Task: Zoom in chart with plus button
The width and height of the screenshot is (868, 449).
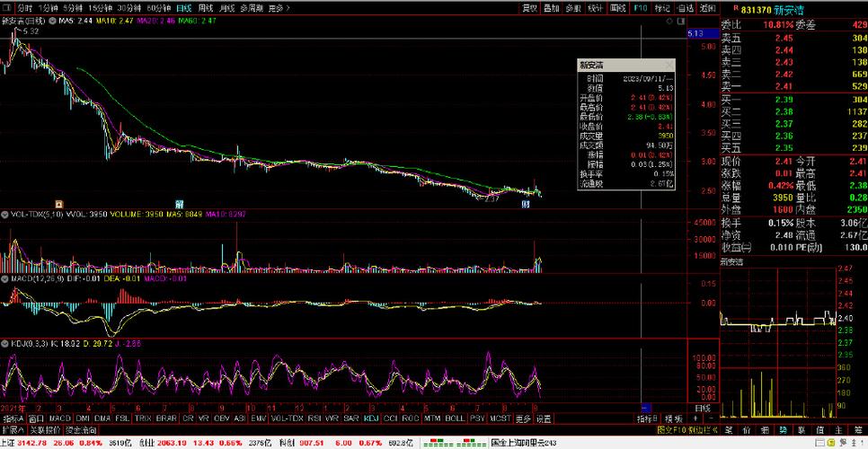Action: [696, 418]
